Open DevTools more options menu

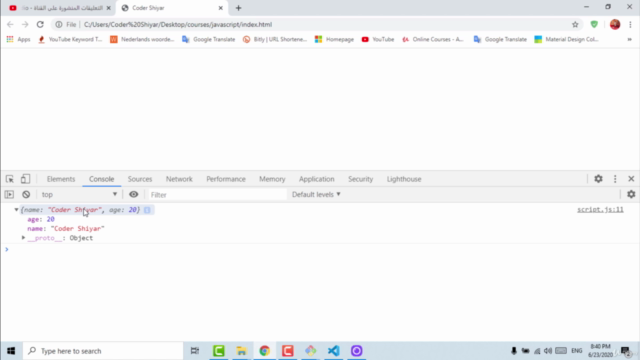pyautogui.click(x=615, y=179)
